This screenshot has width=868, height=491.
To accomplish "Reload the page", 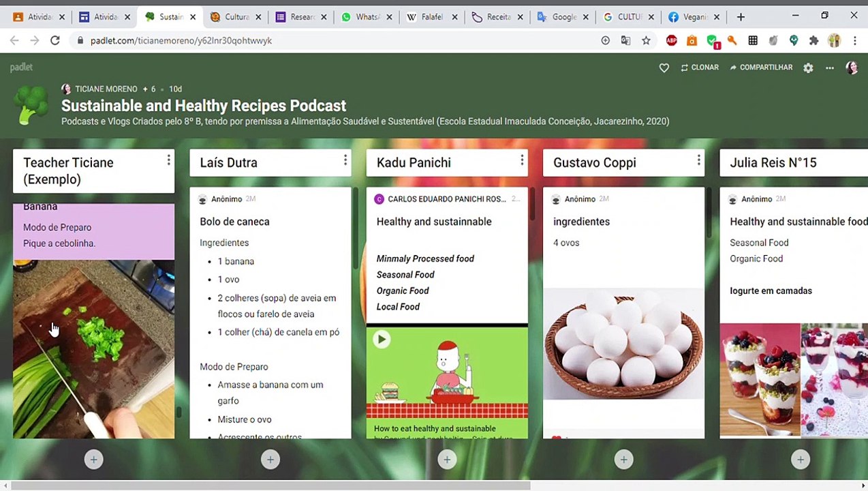I will pyautogui.click(x=55, y=41).
